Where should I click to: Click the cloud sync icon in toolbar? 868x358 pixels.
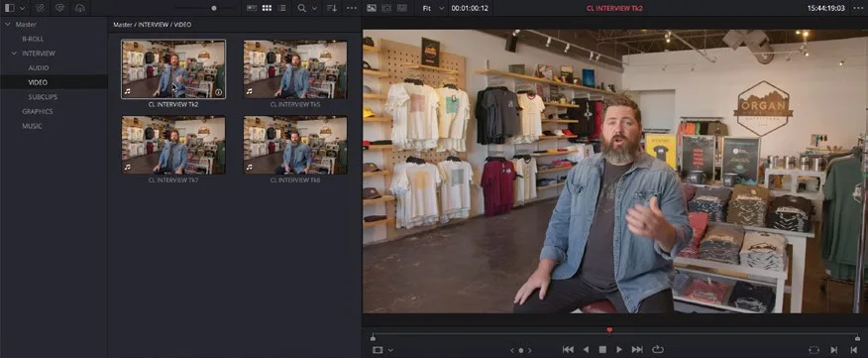[80, 8]
